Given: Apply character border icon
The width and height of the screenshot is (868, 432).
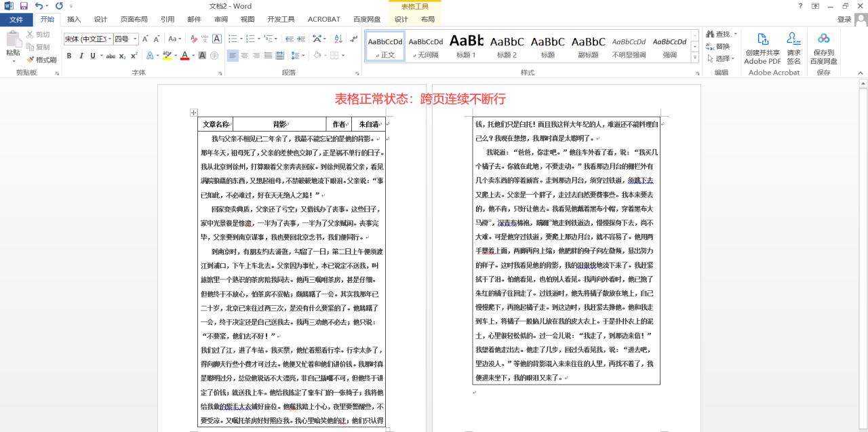Looking at the screenshot, I should coord(217,39).
